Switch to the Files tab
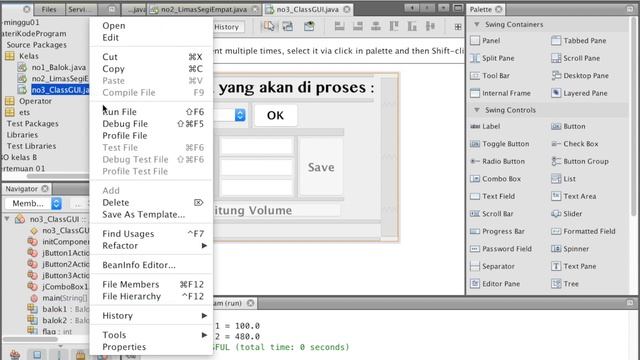640x360 pixels. (49, 9)
